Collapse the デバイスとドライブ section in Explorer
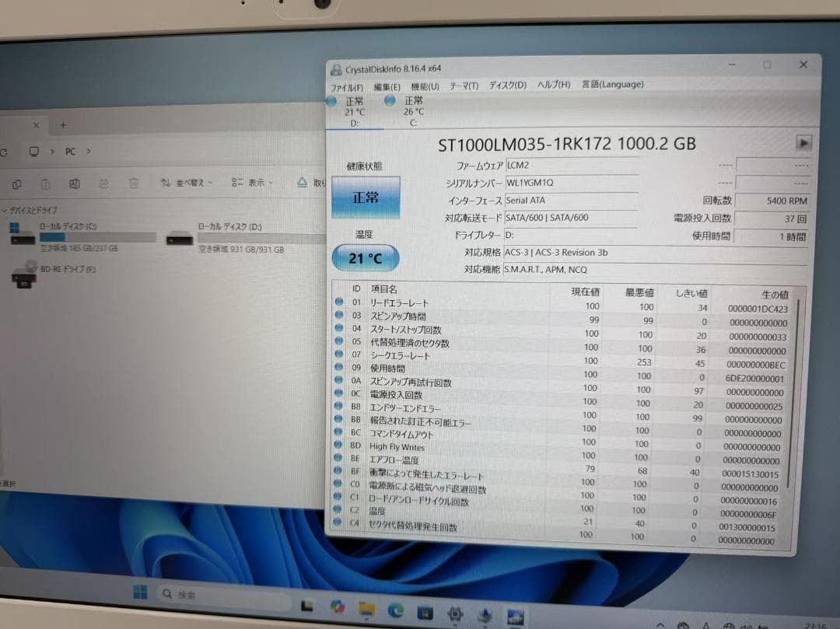 (5, 210)
